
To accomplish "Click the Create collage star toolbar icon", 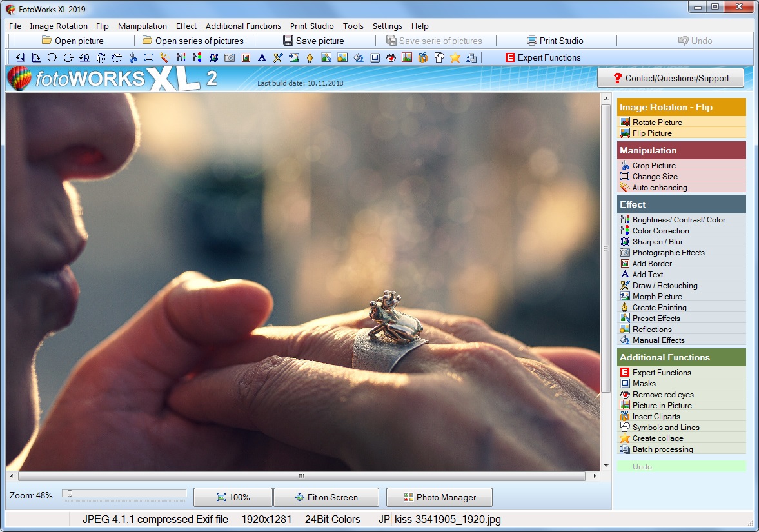I will tap(455, 57).
